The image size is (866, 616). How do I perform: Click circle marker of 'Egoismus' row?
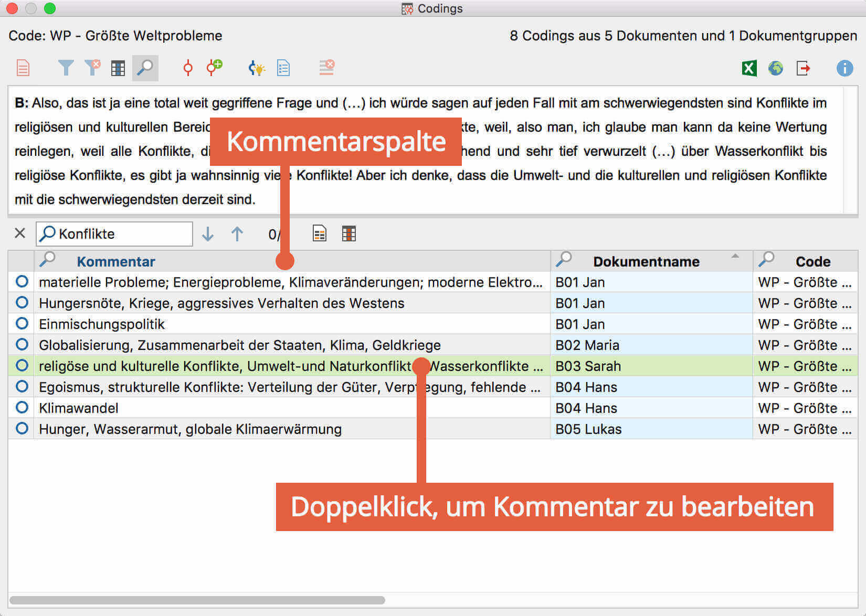(x=22, y=387)
